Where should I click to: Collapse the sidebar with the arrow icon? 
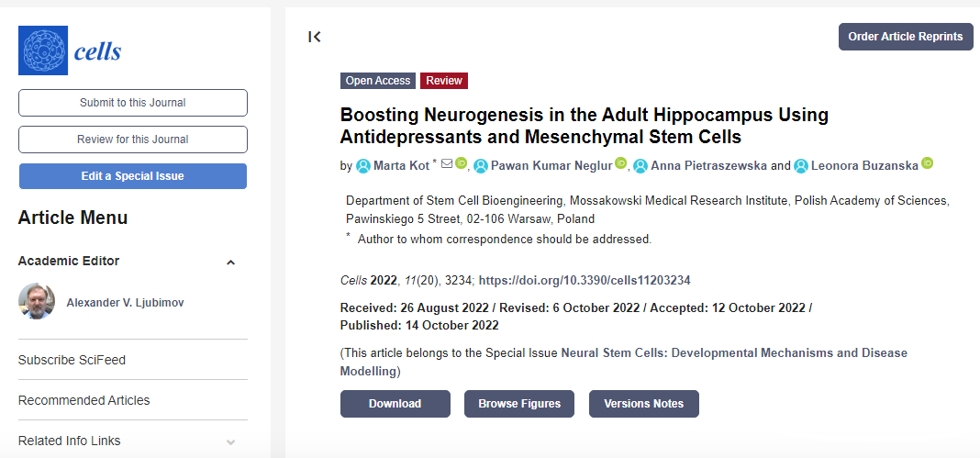point(315,37)
